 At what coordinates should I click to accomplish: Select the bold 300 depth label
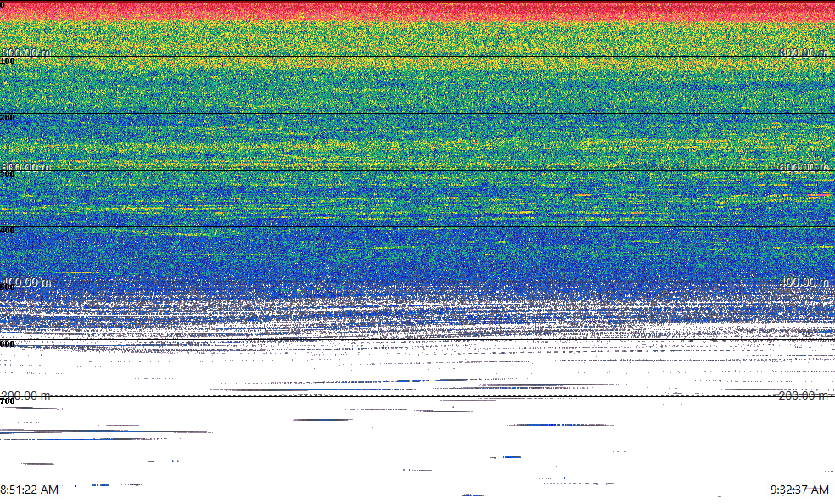(x=8, y=175)
